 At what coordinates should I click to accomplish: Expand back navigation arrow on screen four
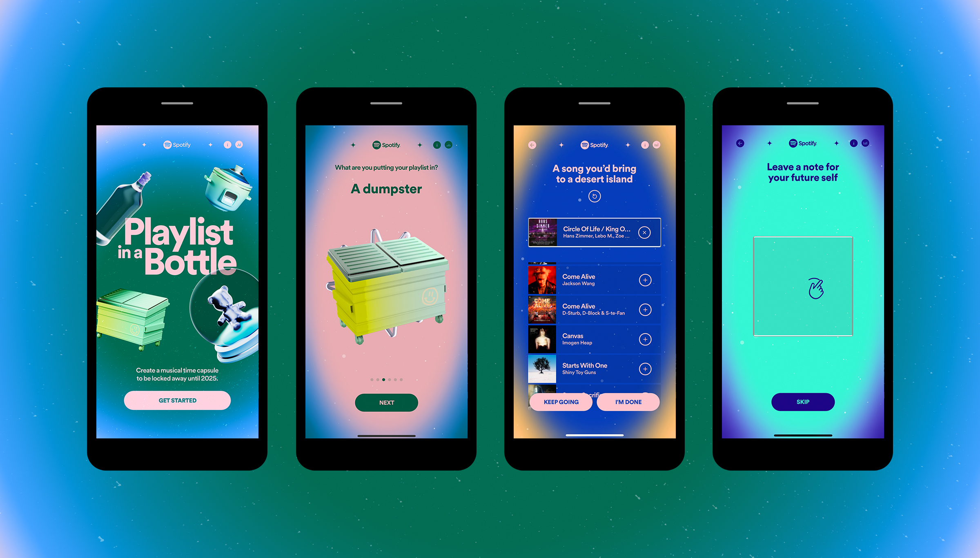[740, 143]
